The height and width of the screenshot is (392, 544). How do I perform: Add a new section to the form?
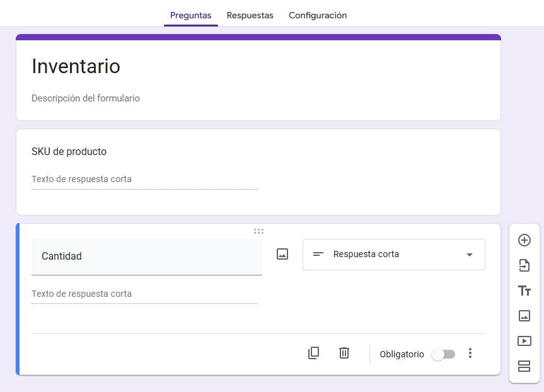tap(524, 366)
